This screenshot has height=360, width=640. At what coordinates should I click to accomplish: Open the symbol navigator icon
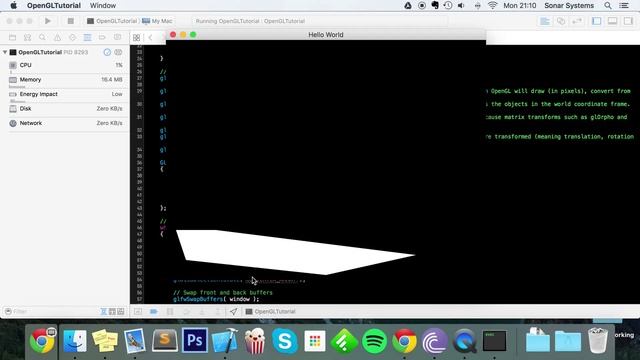coord(27,38)
